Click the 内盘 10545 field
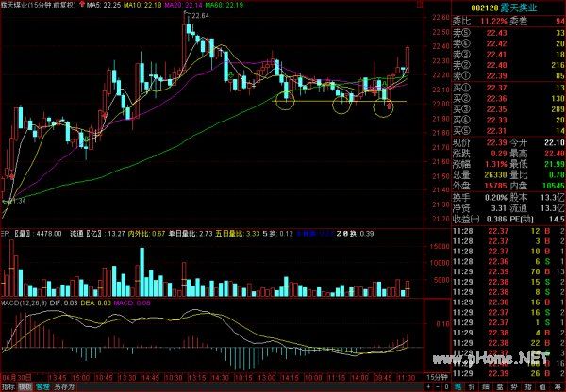Viewport: 566px width, 392px height. [x=538, y=186]
